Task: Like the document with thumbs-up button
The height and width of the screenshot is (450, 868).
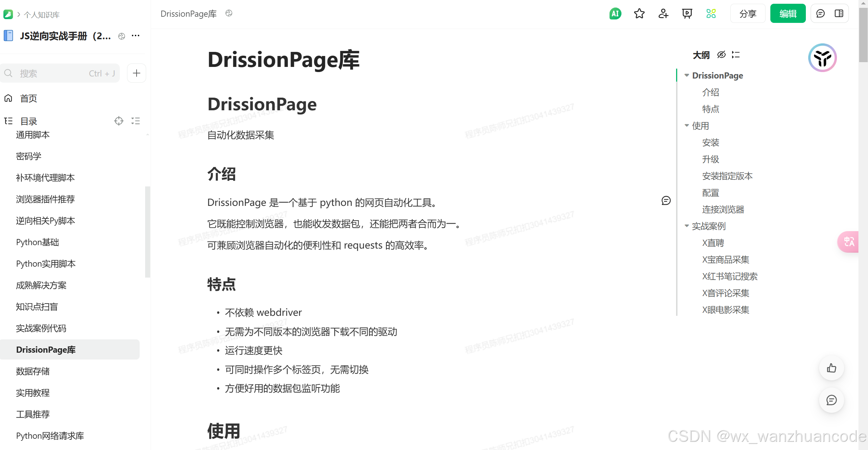Action: pos(831,368)
